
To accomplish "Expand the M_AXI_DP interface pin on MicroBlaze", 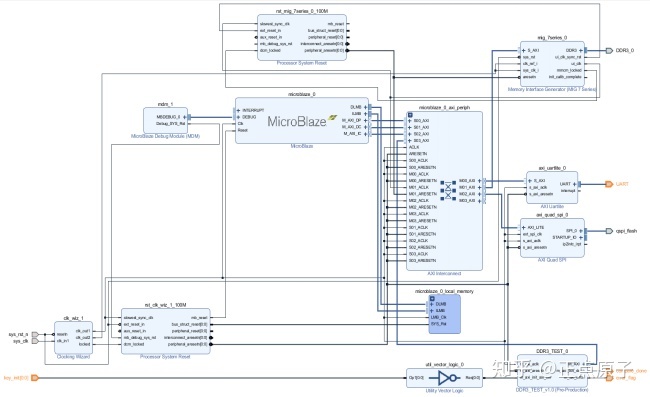I will pos(366,121).
